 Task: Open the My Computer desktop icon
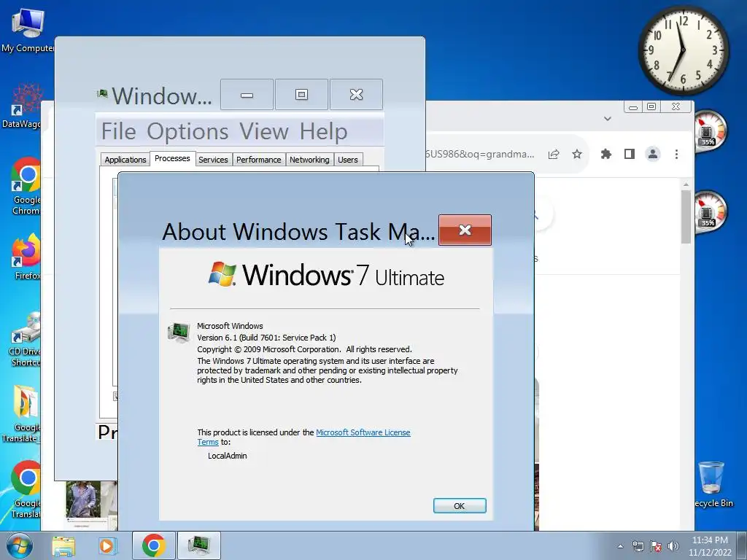(x=28, y=31)
